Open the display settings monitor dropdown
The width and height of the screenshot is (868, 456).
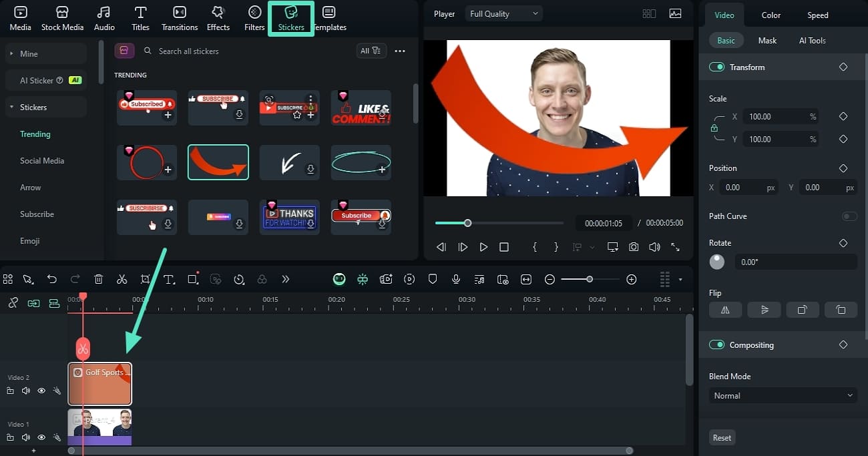pos(612,247)
